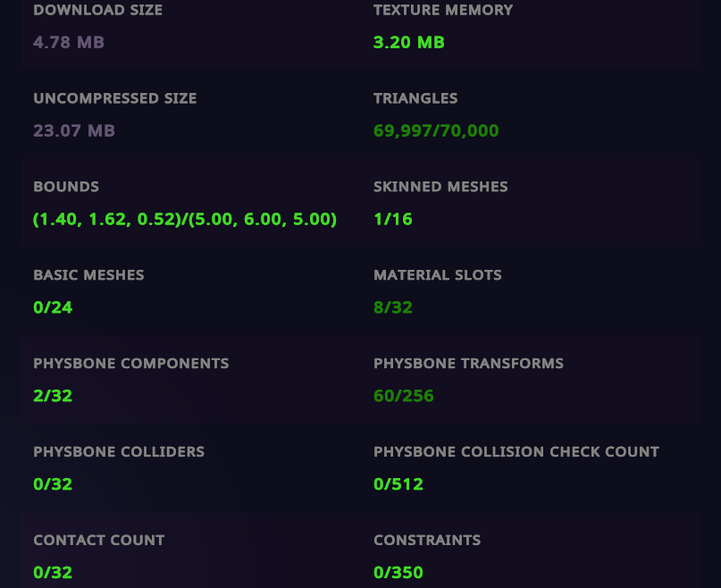Select the PHYSBONE COMPONENTS label
Screen dimensions: 721x588
(x=131, y=364)
